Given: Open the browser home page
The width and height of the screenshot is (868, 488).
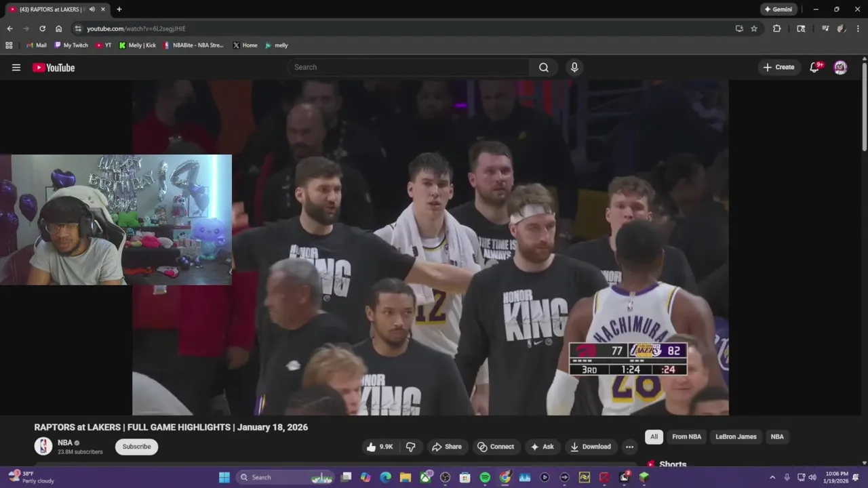Looking at the screenshot, I should click(x=59, y=28).
